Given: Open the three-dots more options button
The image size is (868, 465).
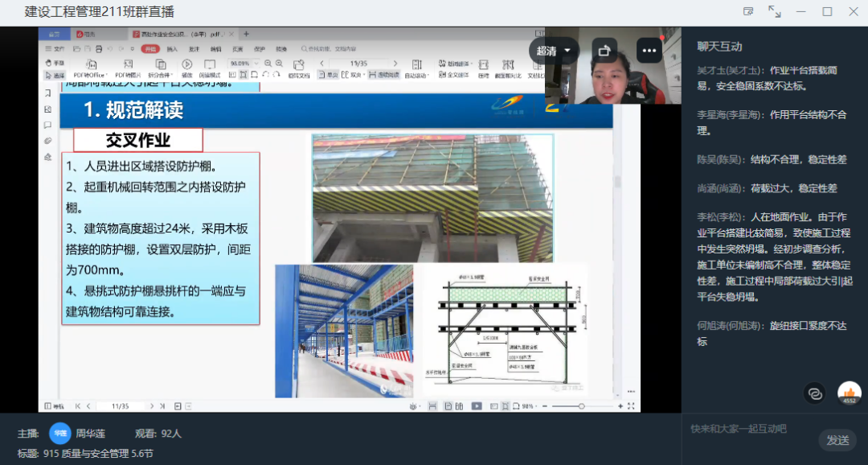Looking at the screenshot, I should tap(648, 51).
